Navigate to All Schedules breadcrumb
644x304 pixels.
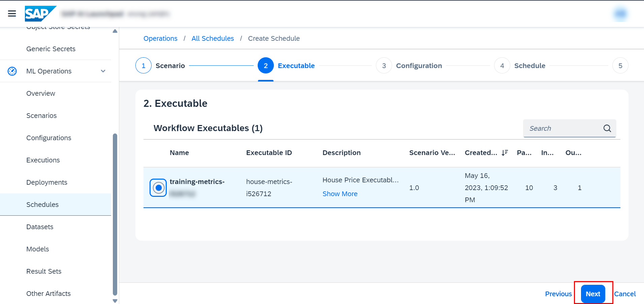click(213, 38)
